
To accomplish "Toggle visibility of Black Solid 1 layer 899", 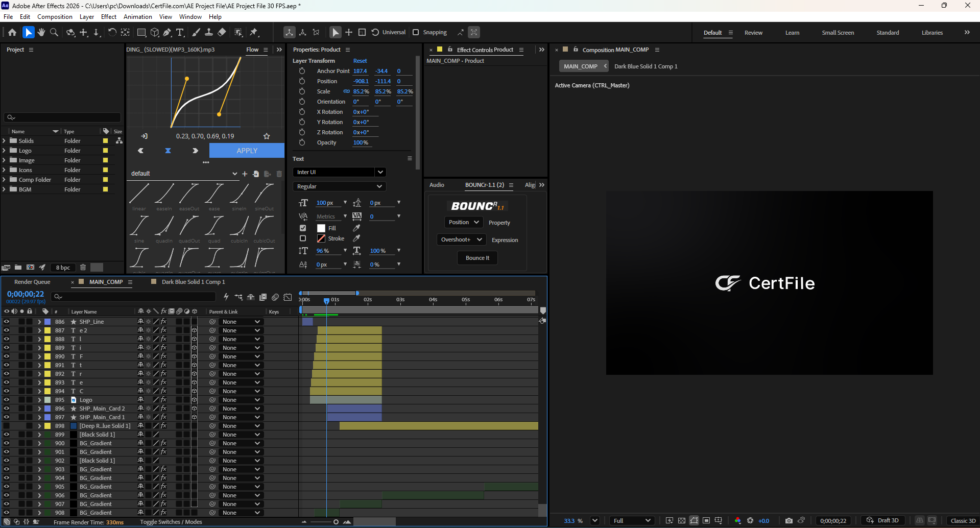I will (x=7, y=435).
